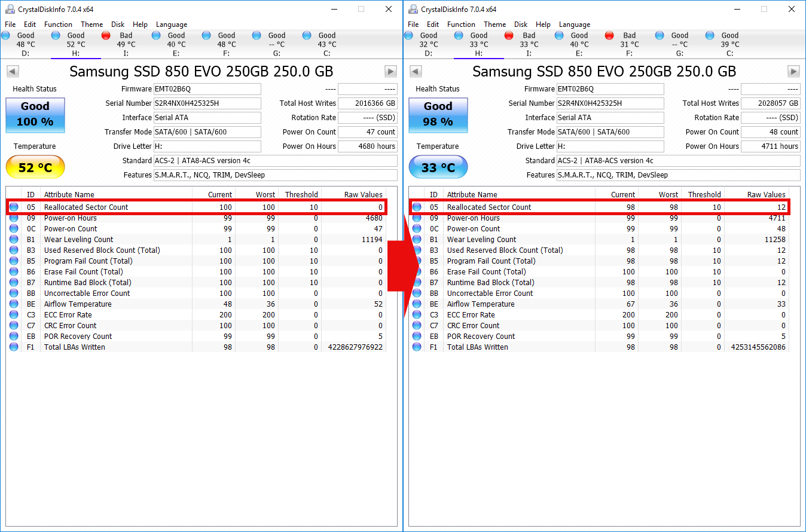Click status icon of ECC Error Rate, right window

(417, 315)
